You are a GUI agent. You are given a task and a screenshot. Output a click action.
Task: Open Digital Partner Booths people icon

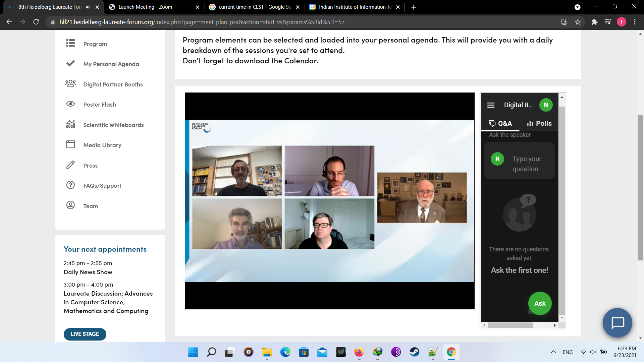[x=70, y=84]
